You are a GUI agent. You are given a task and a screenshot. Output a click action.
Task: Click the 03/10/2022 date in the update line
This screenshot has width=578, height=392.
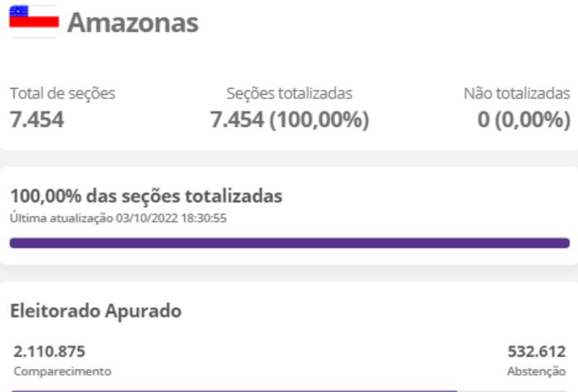click(147, 218)
